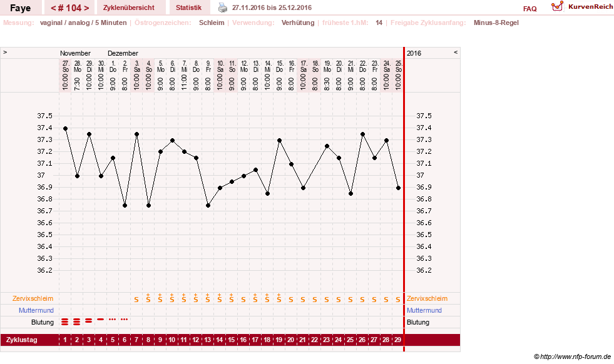Expand chart with left '>' arrow
This screenshot has width=614, height=364.
coord(5,52)
